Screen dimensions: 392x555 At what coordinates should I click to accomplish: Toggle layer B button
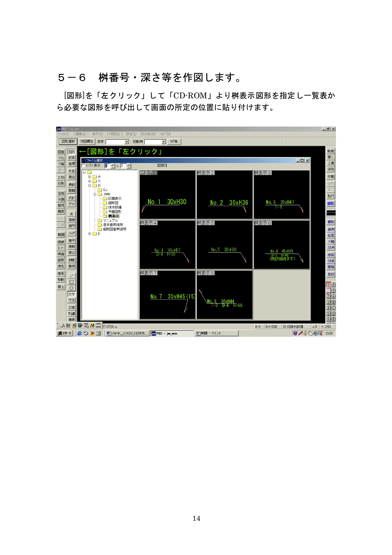[334, 302]
